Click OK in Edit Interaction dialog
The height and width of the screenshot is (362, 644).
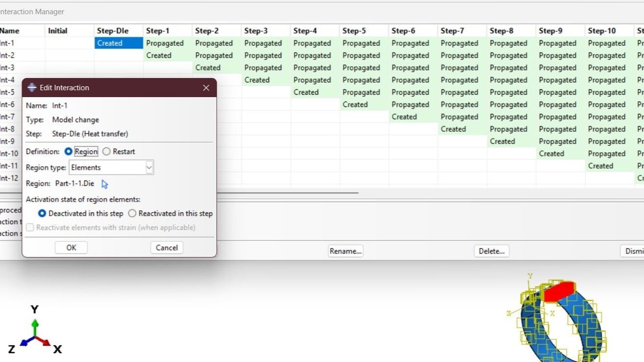click(71, 248)
